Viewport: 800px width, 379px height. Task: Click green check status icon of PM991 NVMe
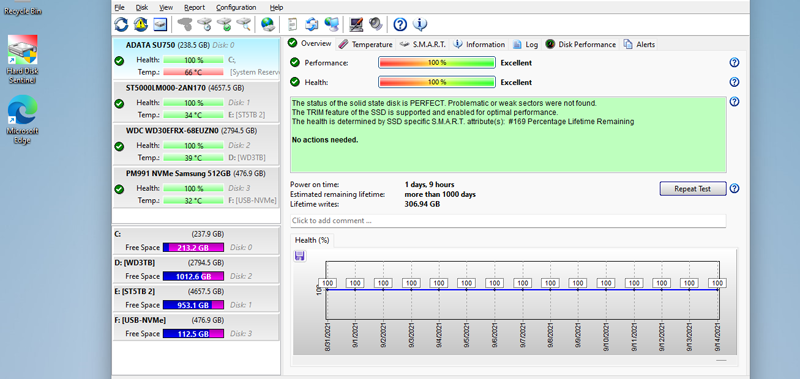point(119,189)
